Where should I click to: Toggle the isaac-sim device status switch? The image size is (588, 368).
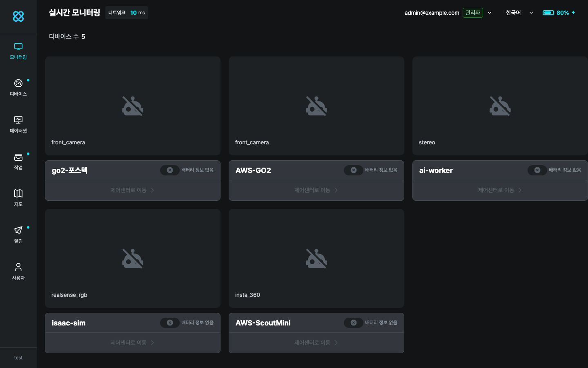pyautogui.click(x=169, y=323)
